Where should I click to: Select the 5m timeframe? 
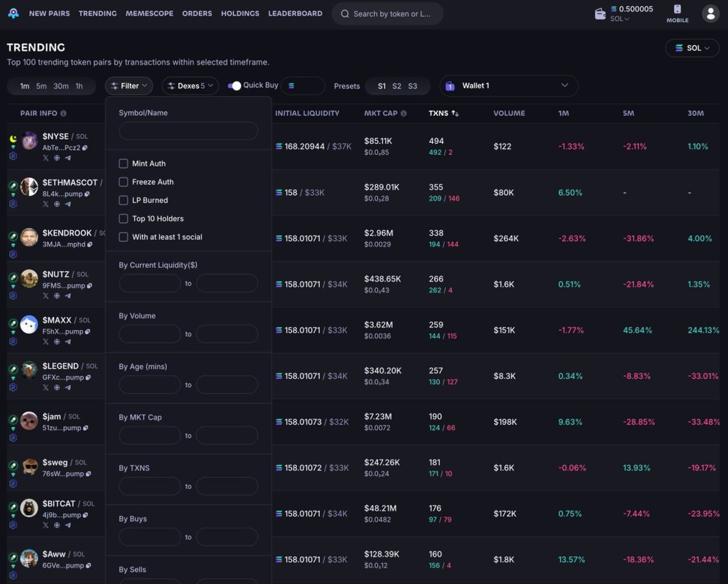41,86
